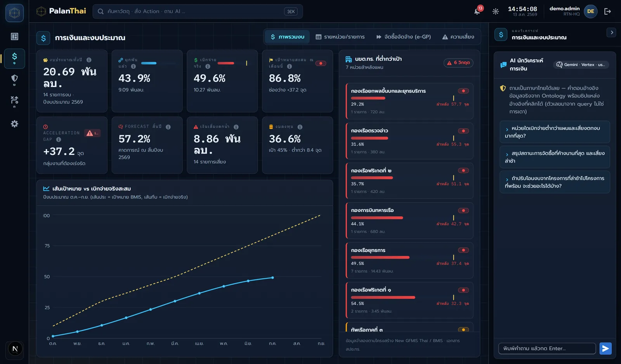Click the send arrow button in AI chat
The height and width of the screenshot is (364, 621).
(x=605, y=348)
